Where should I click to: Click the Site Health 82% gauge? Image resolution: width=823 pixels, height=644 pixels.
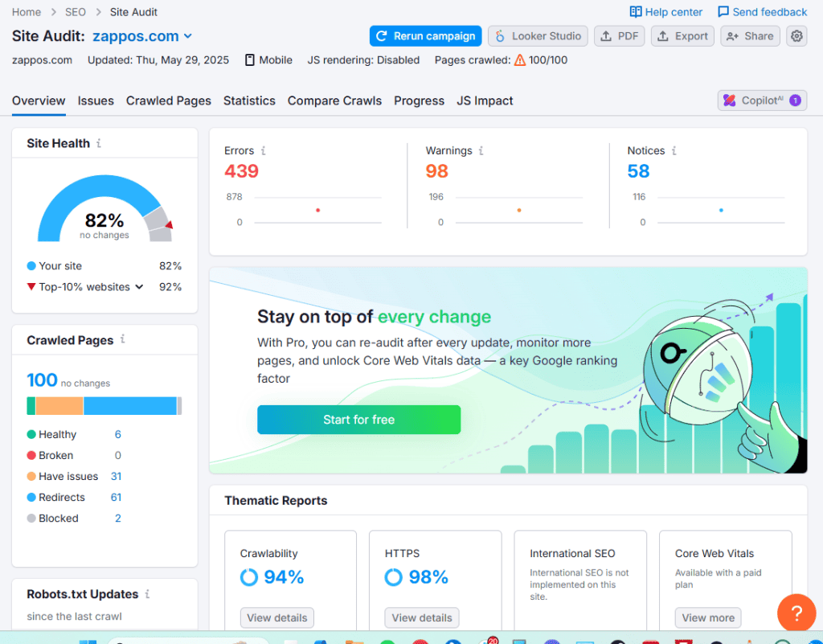104,208
